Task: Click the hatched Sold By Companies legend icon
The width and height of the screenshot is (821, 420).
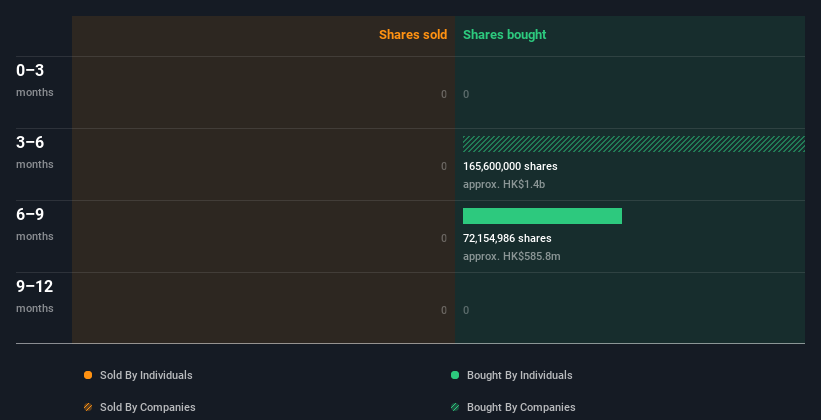Action: 88,407
